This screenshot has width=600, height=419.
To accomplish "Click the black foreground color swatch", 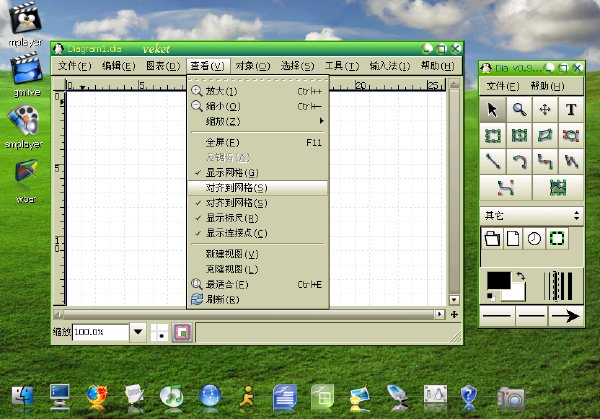I will click(499, 280).
